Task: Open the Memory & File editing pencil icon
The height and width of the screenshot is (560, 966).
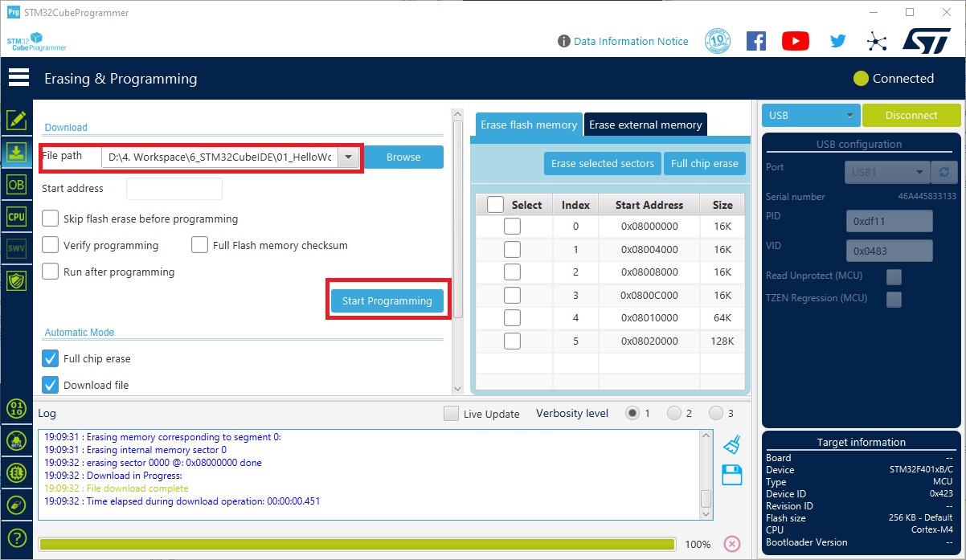Action: (16, 121)
